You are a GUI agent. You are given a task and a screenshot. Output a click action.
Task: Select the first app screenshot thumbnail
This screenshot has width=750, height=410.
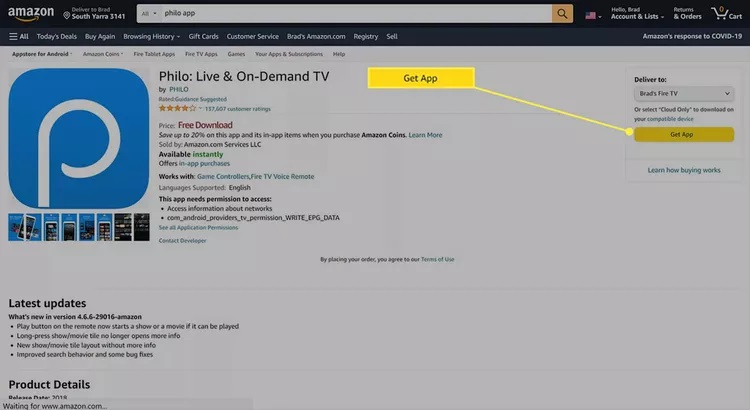point(17,227)
